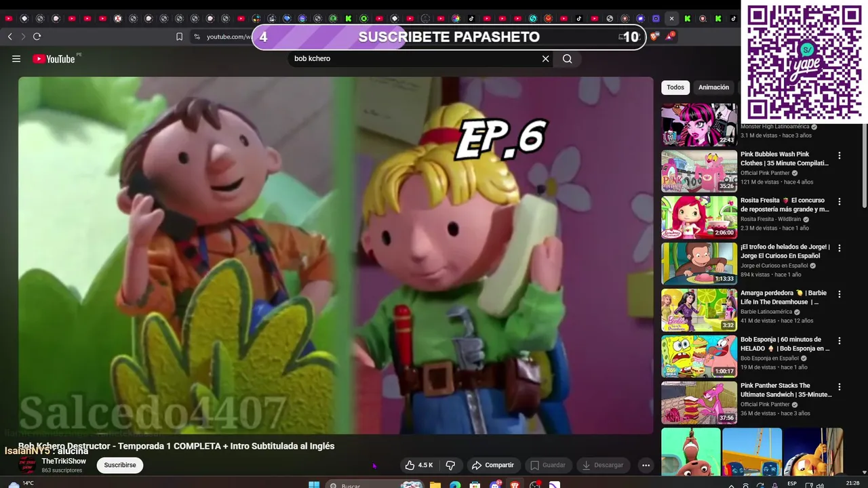The image size is (868, 488).
Task: Open site settings icon beside youtube.com URL
Action: pyautogui.click(x=197, y=37)
